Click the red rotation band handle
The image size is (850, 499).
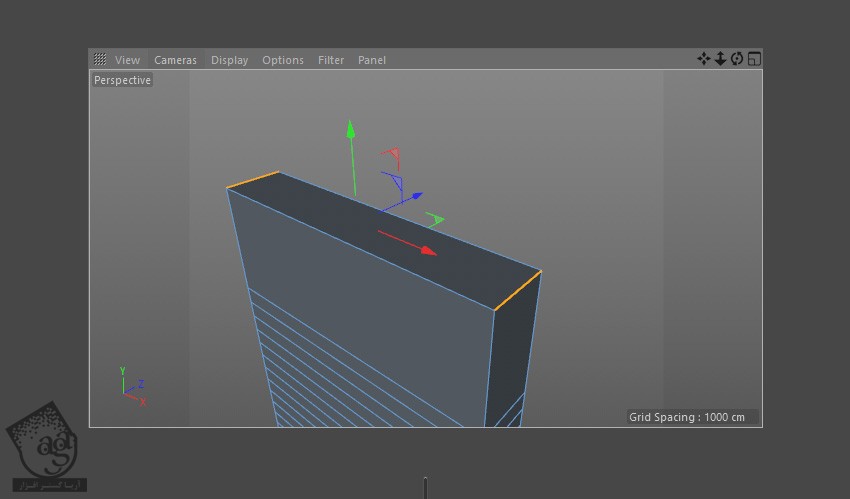tap(392, 156)
